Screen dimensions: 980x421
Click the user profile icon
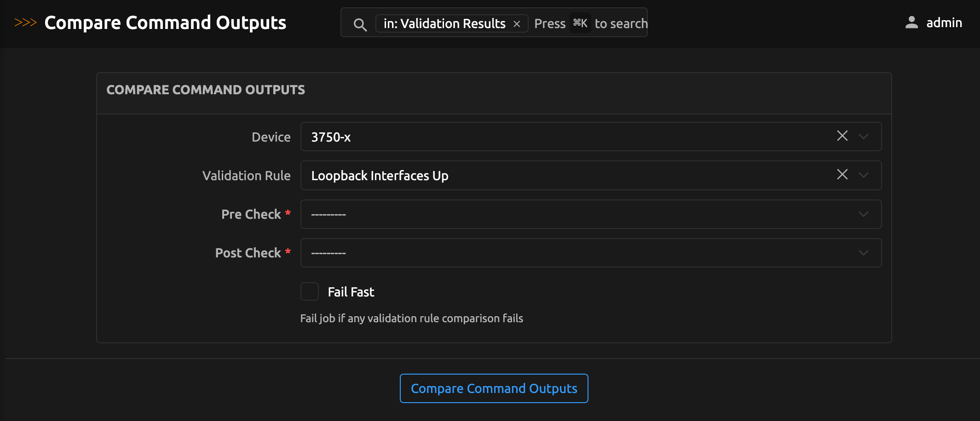click(911, 23)
